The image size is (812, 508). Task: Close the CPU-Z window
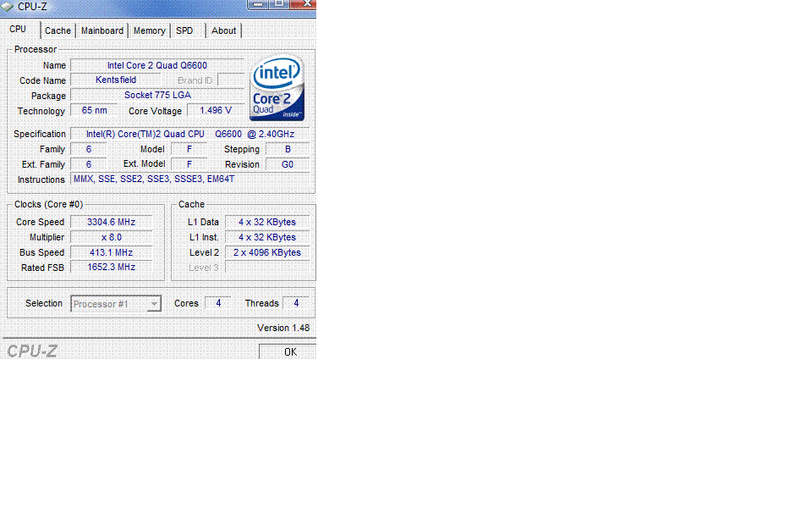point(304,3)
